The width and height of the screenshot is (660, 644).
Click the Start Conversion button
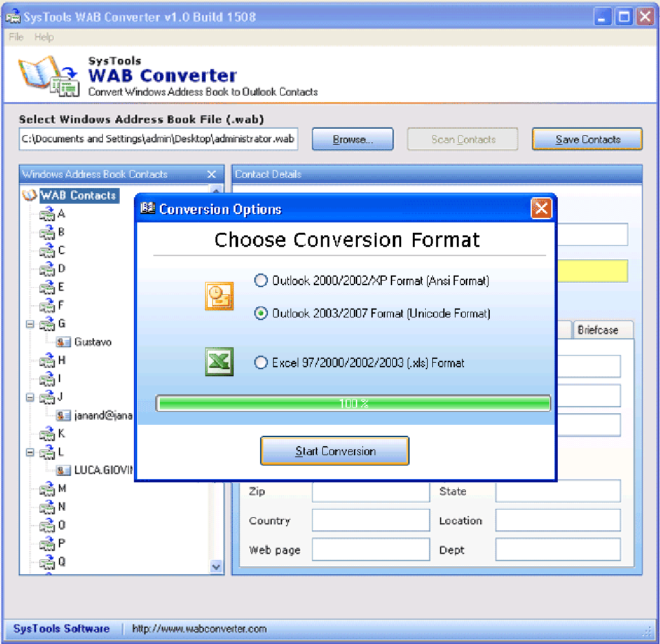[x=335, y=451]
